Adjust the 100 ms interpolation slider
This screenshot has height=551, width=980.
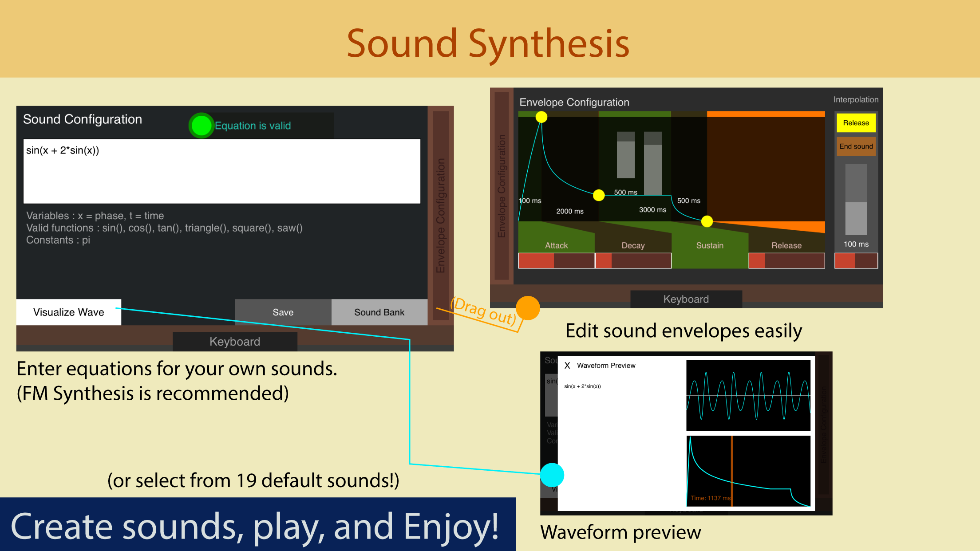(856, 200)
